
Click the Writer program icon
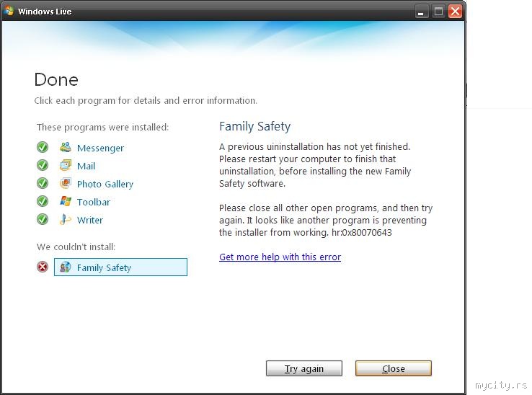click(x=66, y=219)
